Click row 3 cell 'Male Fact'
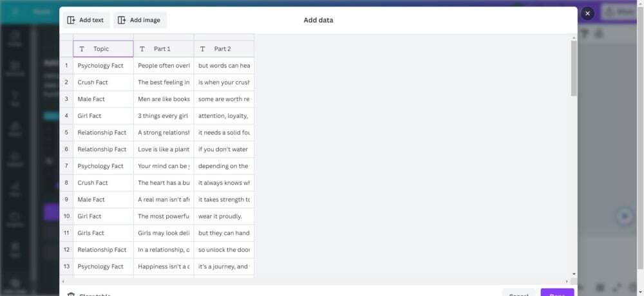Image resolution: width=644 pixels, height=296 pixels. coord(103,99)
